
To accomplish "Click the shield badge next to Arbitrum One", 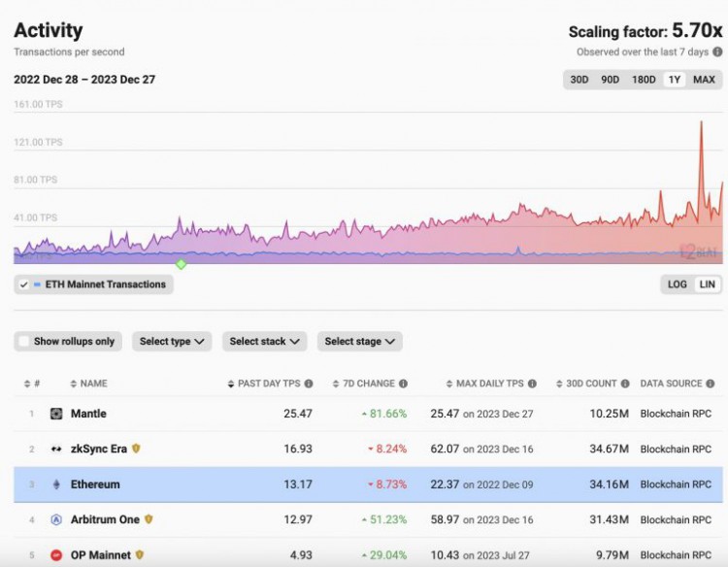I will point(149,519).
